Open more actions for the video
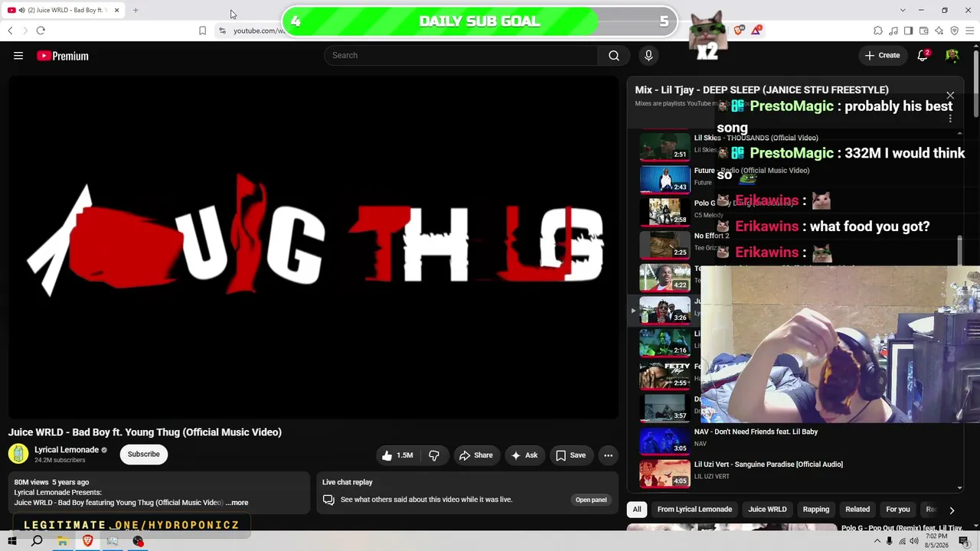The height and width of the screenshot is (551, 980). (608, 455)
